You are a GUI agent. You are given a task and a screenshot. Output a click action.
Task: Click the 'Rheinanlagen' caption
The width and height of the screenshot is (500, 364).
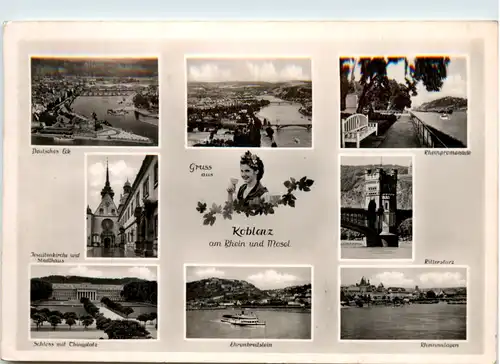click(439, 345)
